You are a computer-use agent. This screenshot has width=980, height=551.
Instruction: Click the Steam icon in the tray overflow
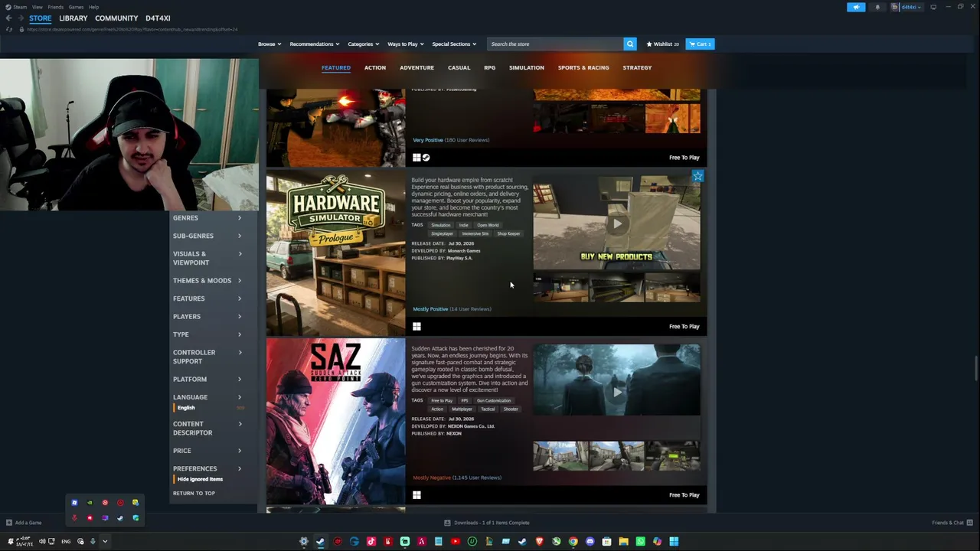[x=120, y=518]
